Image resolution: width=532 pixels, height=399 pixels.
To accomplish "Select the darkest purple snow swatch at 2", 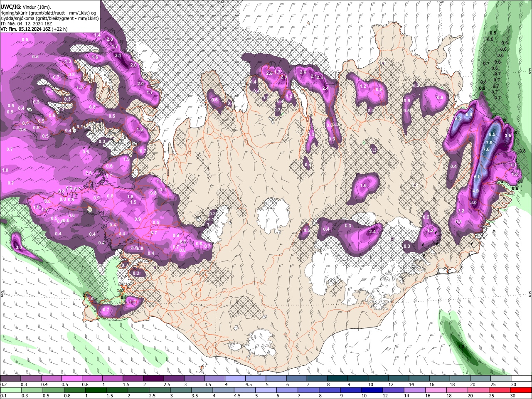I will tap(153, 379).
